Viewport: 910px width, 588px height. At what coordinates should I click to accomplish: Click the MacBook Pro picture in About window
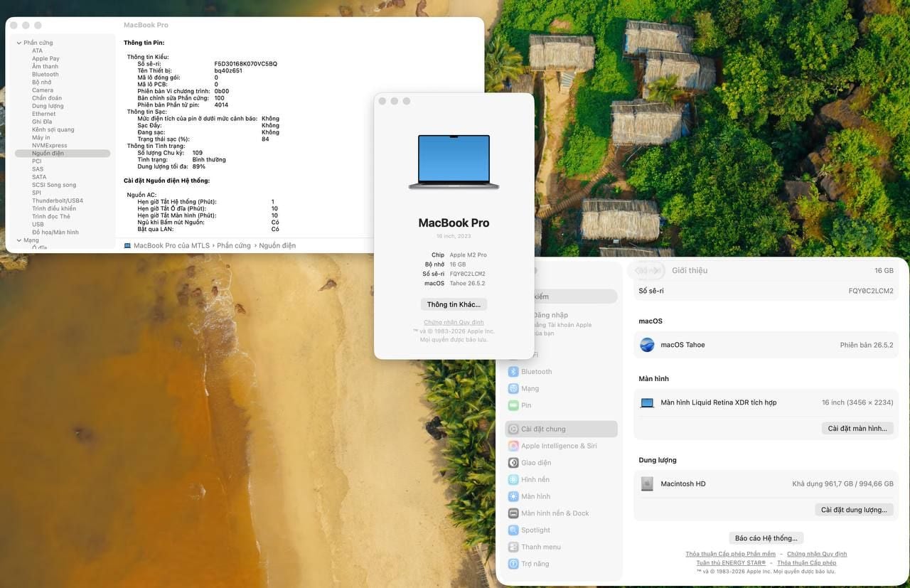click(x=454, y=162)
